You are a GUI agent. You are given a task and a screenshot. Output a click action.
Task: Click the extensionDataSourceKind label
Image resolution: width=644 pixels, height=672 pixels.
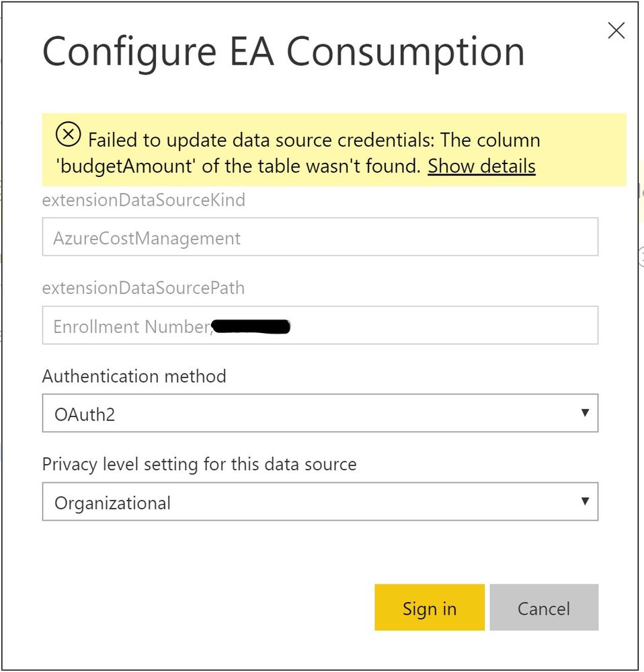point(143,200)
